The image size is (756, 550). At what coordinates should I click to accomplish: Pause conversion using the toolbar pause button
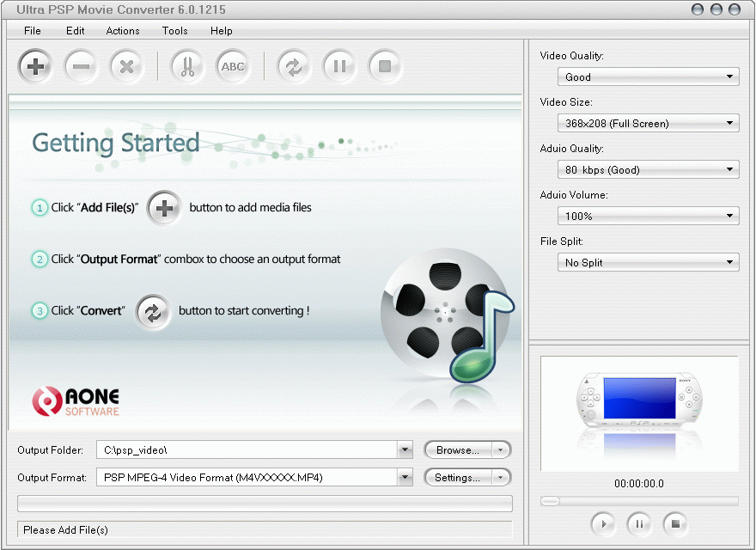(x=339, y=66)
